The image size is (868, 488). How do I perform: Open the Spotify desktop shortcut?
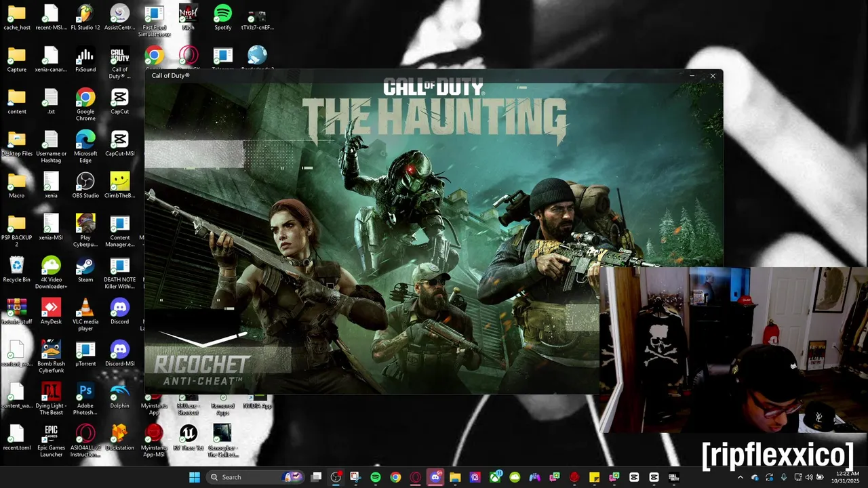(x=222, y=18)
